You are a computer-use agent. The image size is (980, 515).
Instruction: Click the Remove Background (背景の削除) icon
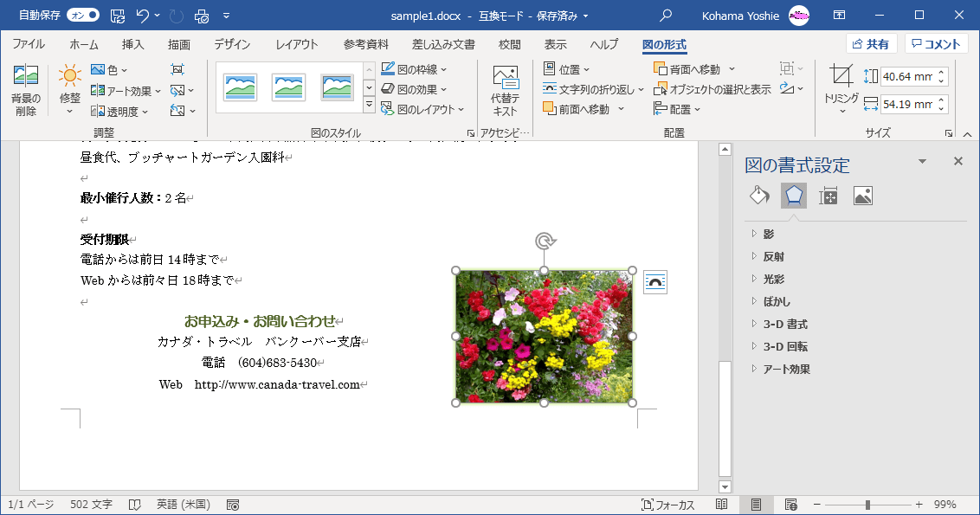[26, 90]
